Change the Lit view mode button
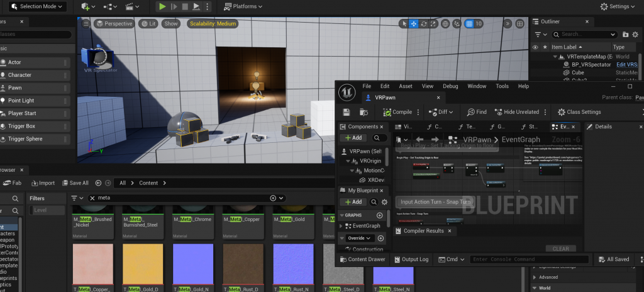 coord(148,24)
